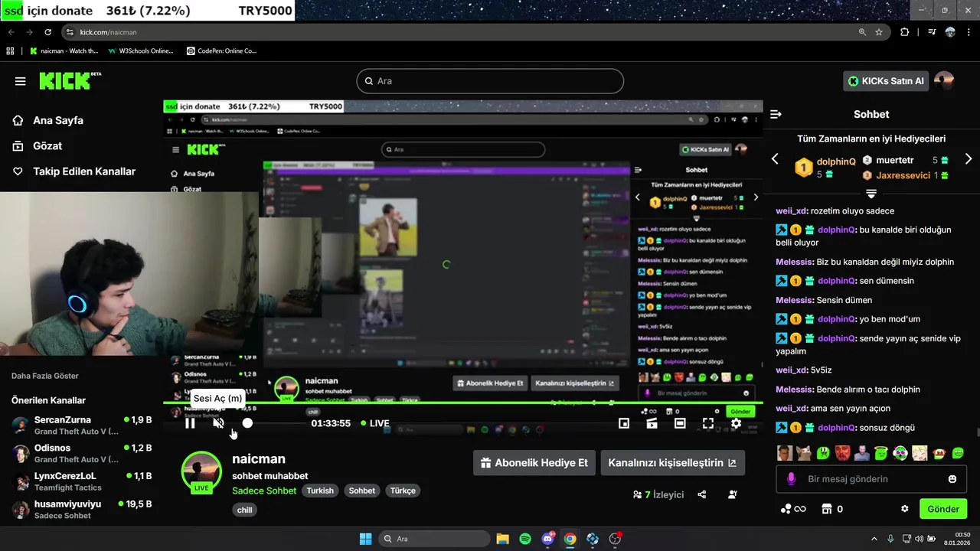Jump to LIVE in the player
This screenshot has width=980, height=551.
[x=374, y=423]
